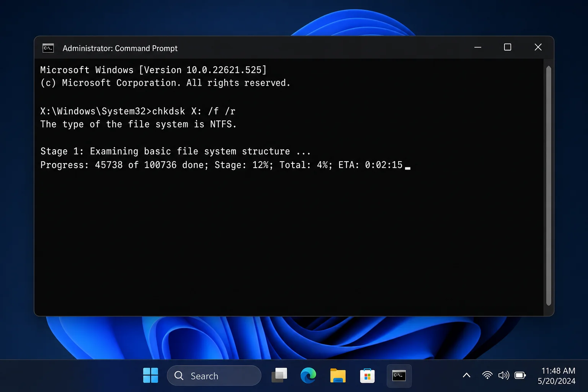This screenshot has height=392, width=588.
Task: Open File Explorer from the taskbar
Action: pyautogui.click(x=338, y=376)
